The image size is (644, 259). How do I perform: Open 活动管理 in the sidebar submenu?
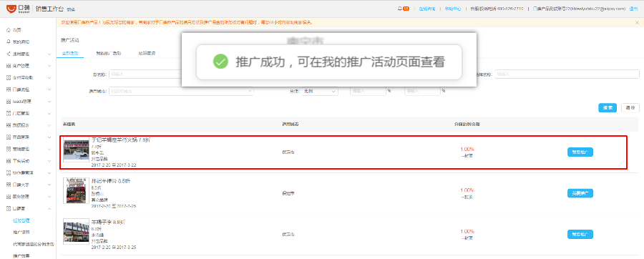(21, 220)
